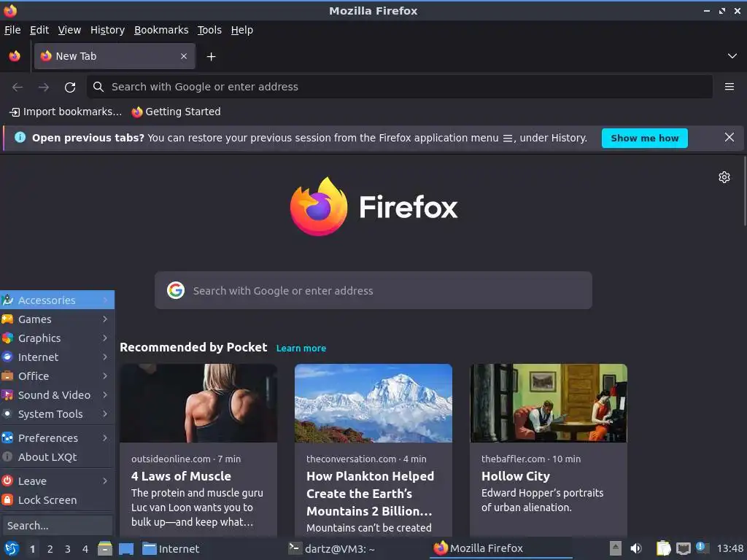Expand the Leave submenu
The width and height of the screenshot is (747, 560).
coord(57,481)
